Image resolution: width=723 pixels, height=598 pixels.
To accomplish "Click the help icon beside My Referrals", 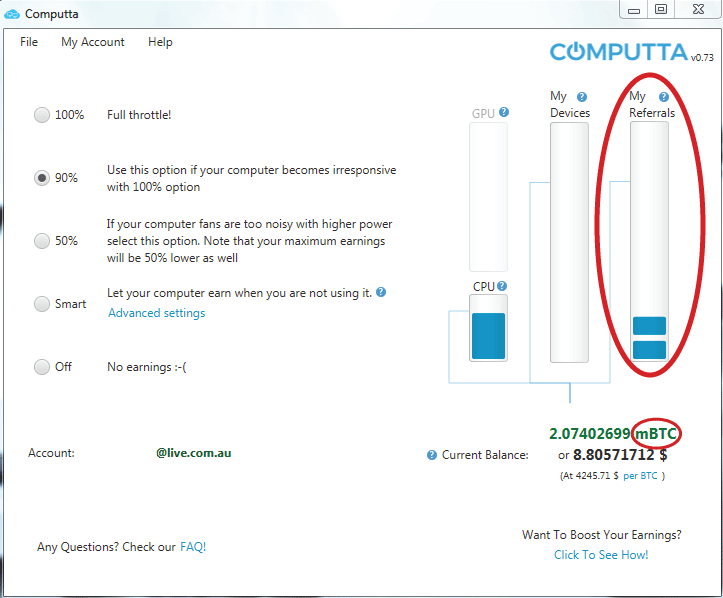I will tap(664, 97).
